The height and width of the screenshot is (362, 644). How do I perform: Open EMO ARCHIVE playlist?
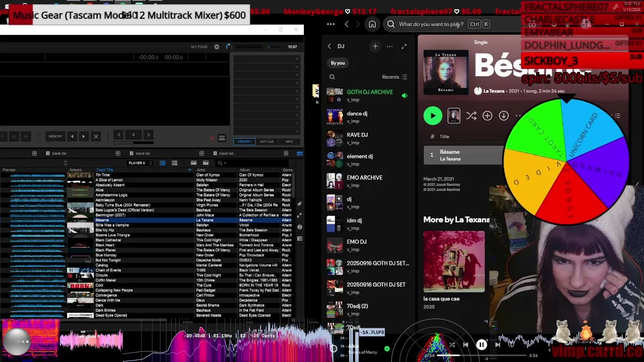[x=369, y=180]
